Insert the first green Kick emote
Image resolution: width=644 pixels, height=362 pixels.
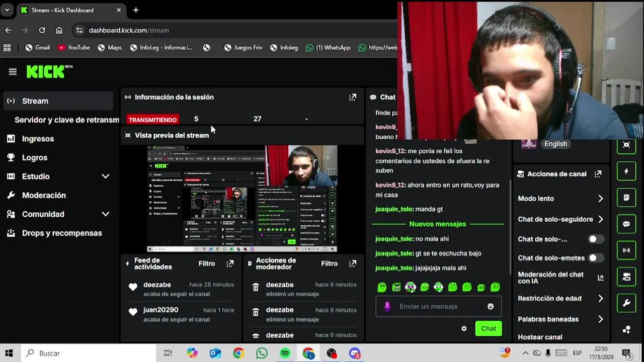pos(382,287)
